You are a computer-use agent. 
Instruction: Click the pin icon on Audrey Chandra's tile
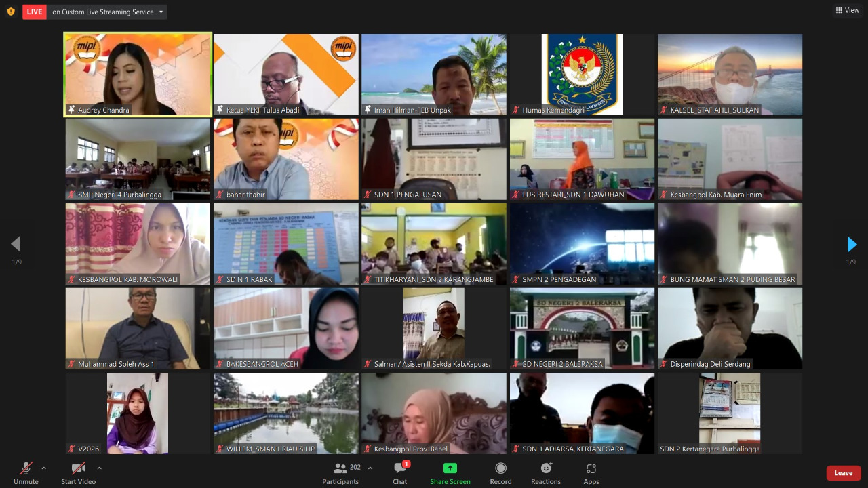(71, 110)
